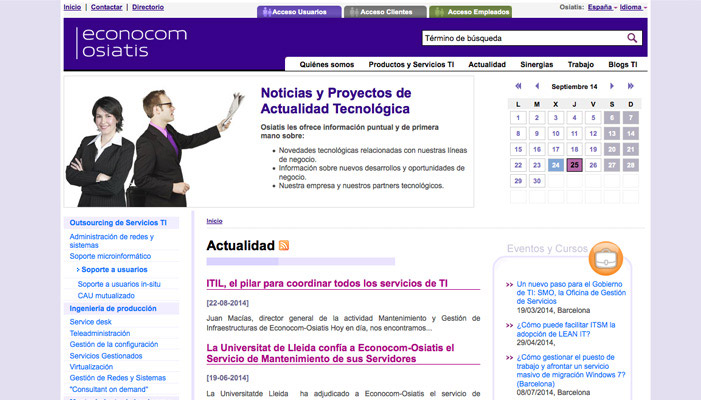Select calendar day 30
The height and width of the screenshot is (400, 701).
[x=537, y=181]
